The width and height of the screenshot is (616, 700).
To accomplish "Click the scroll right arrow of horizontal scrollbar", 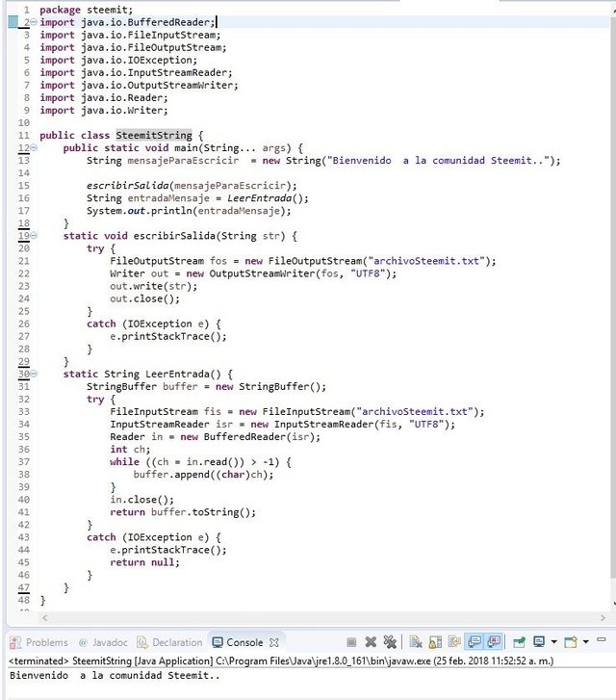I will [603, 618].
